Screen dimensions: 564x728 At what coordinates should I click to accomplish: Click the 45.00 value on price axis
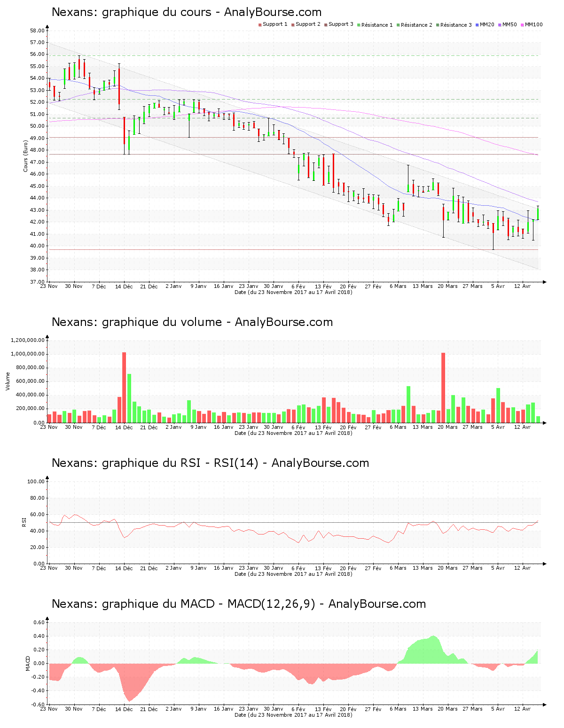(x=37, y=186)
